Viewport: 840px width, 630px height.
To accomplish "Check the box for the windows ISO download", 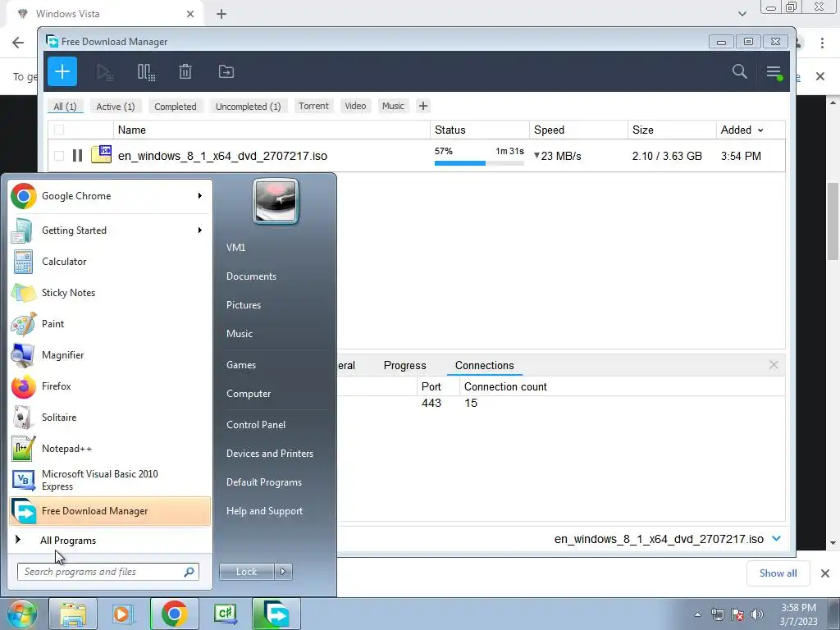I will click(59, 156).
